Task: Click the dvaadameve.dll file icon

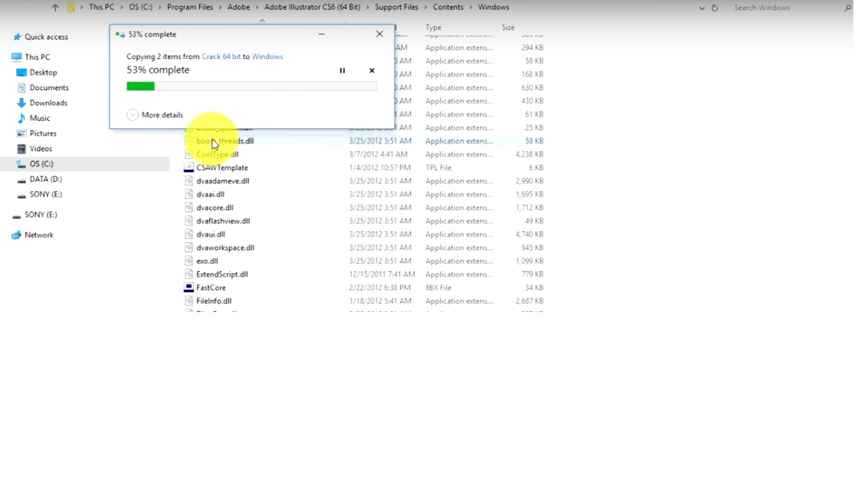Action: (189, 181)
